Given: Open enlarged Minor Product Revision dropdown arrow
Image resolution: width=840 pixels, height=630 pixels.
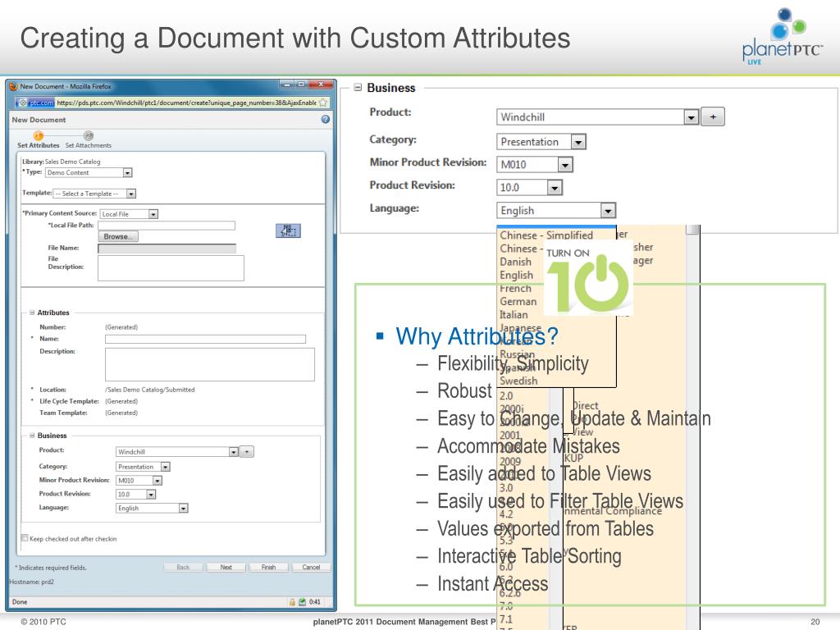Looking at the screenshot, I should click(x=565, y=164).
